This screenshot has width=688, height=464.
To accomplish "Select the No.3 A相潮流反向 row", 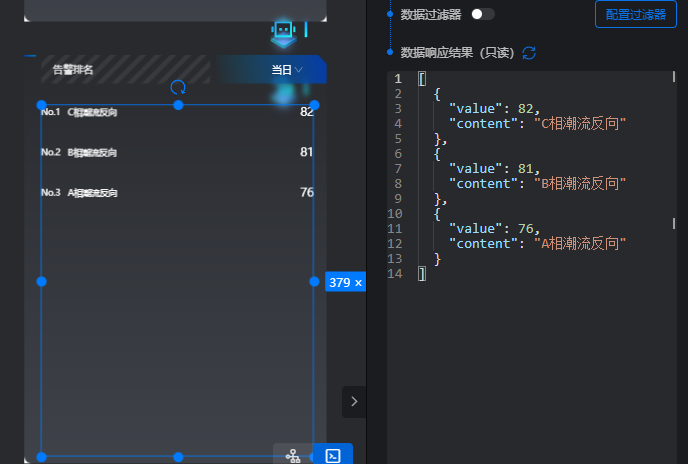I will (x=176, y=192).
